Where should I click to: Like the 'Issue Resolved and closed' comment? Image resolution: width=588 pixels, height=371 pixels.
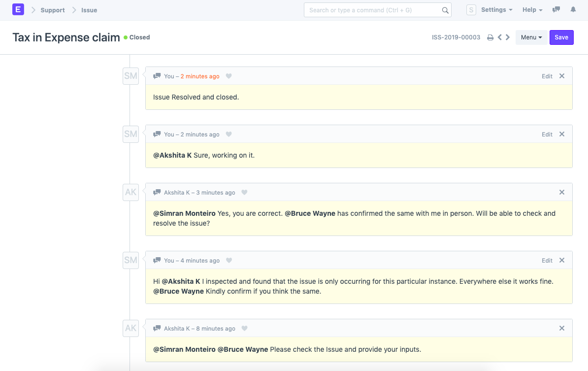[x=229, y=76]
